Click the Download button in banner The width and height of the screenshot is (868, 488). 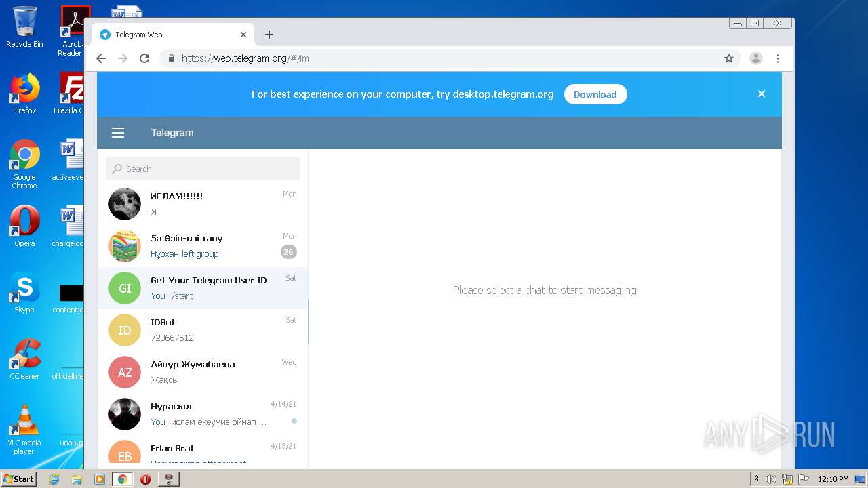click(595, 94)
